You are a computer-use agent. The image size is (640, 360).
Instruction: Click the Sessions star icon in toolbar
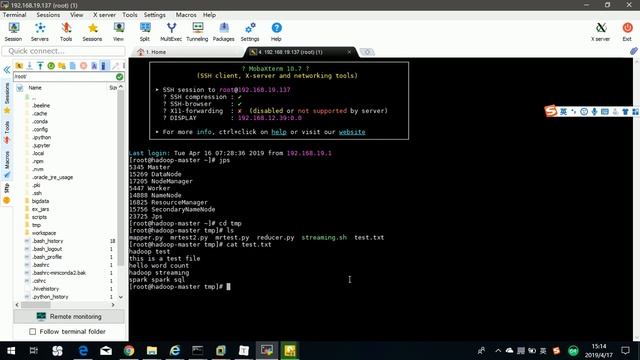point(92,32)
